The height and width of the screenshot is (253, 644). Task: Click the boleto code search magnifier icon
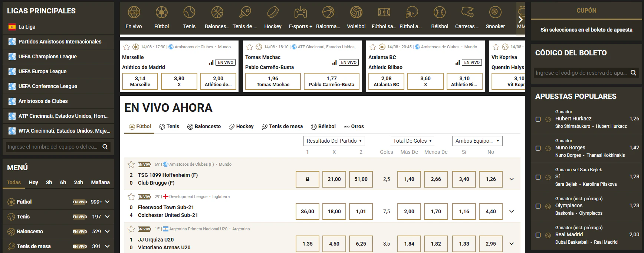634,73
